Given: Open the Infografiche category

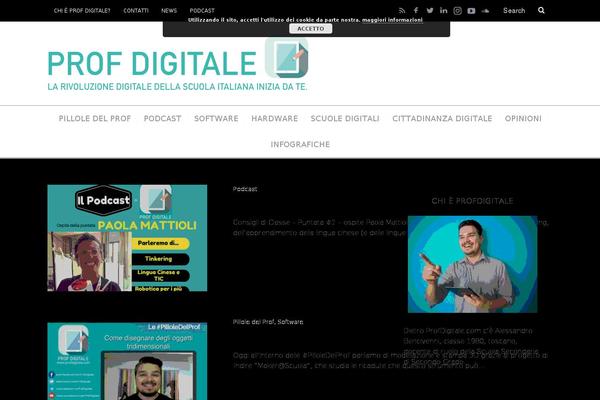Looking at the screenshot, I should [x=300, y=144].
